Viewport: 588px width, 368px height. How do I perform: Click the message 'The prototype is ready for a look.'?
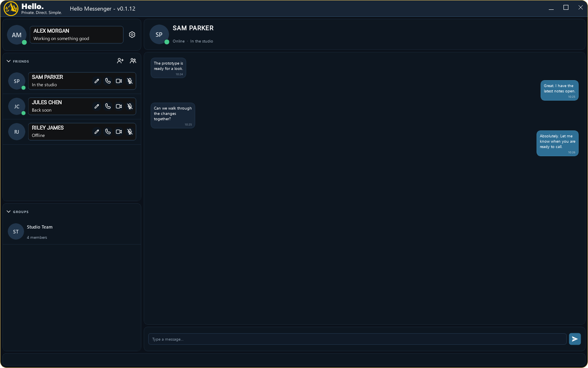click(x=168, y=68)
